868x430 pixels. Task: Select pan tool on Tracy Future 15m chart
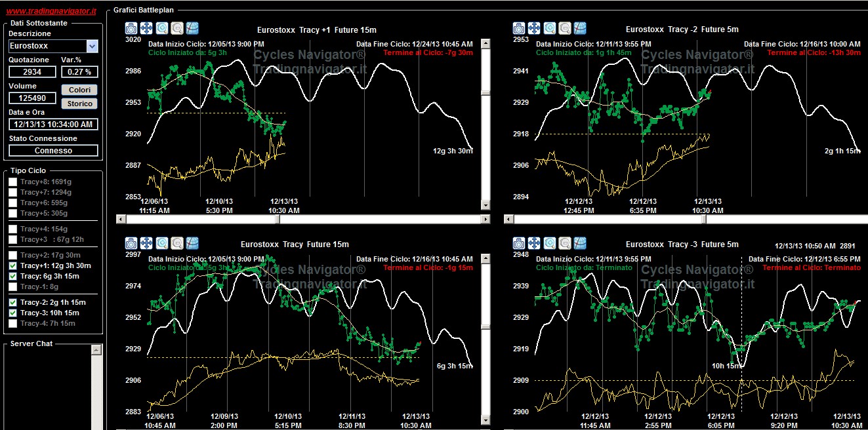(x=146, y=243)
